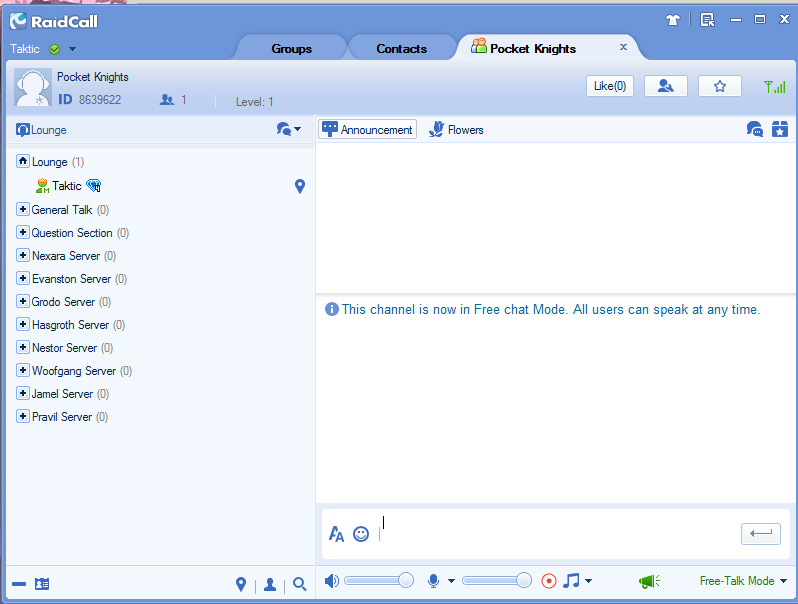Adjust the microphone volume slider
This screenshot has height=604, width=798.
(x=497, y=581)
